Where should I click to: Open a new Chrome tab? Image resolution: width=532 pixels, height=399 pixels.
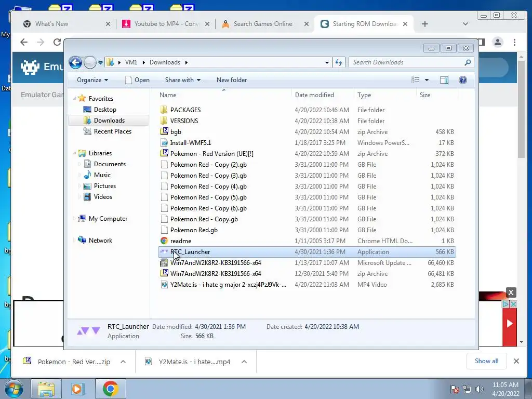pyautogui.click(x=425, y=24)
